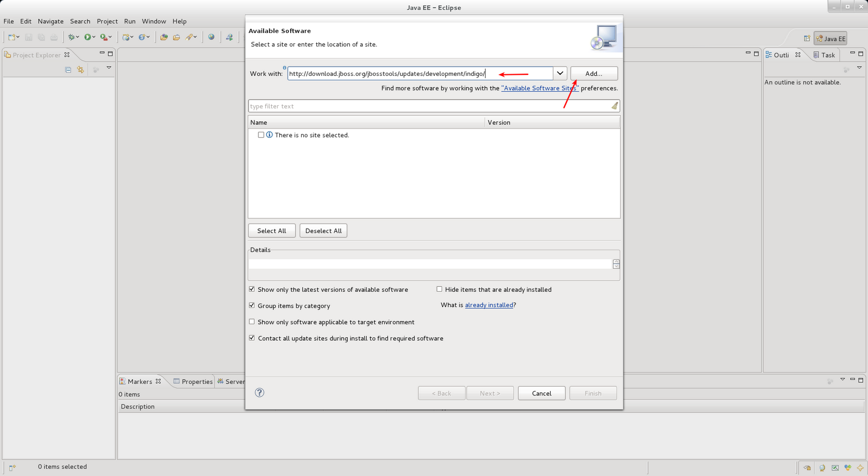This screenshot has height=476, width=868.
Task: Click the green Run icon
Action: pyautogui.click(x=87, y=37)
